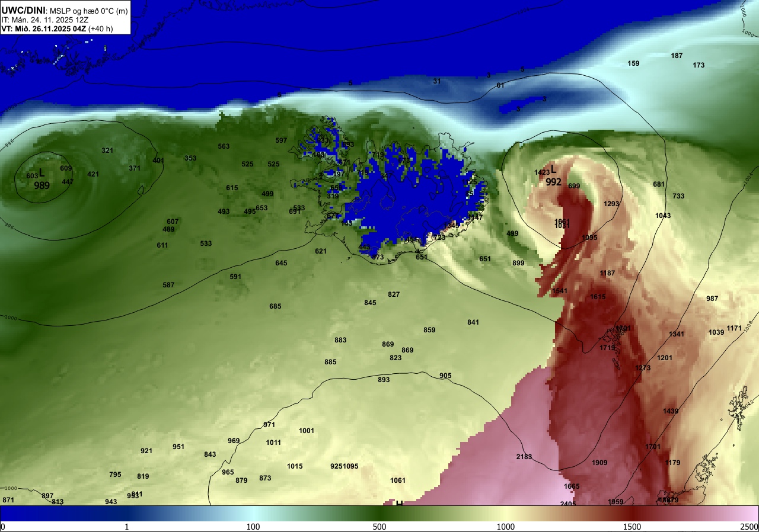759x532 pixels.
Task: Pick the 1001 height value
Action: pyautogui.click(x=307, y=431)
